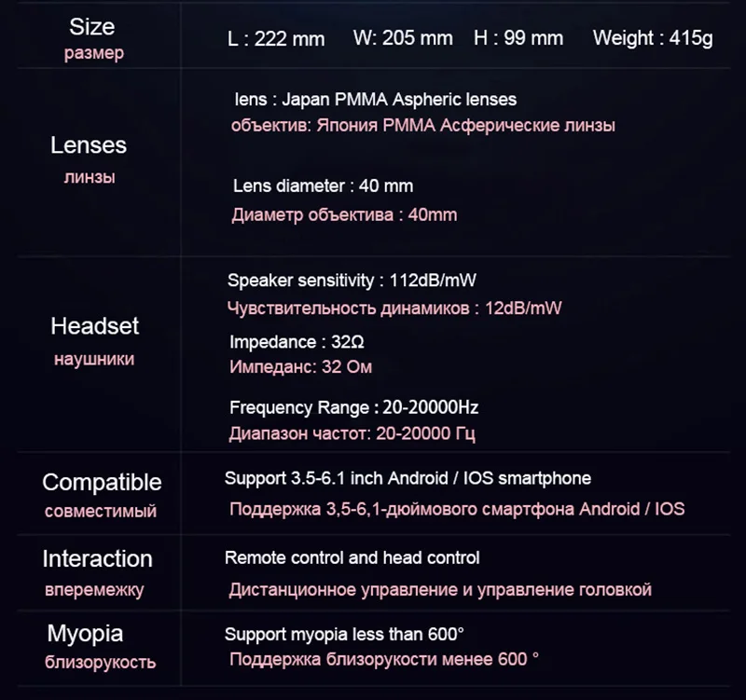Click the Size row heading

92,26
